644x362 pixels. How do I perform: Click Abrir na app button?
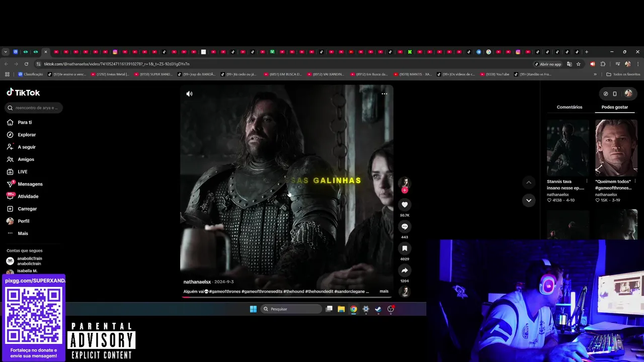[547, 64]
